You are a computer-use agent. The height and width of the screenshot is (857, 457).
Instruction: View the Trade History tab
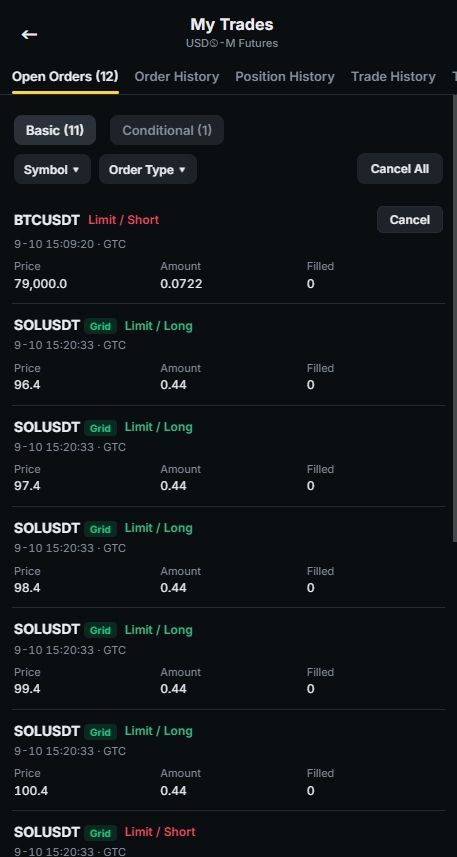point(393,77)
